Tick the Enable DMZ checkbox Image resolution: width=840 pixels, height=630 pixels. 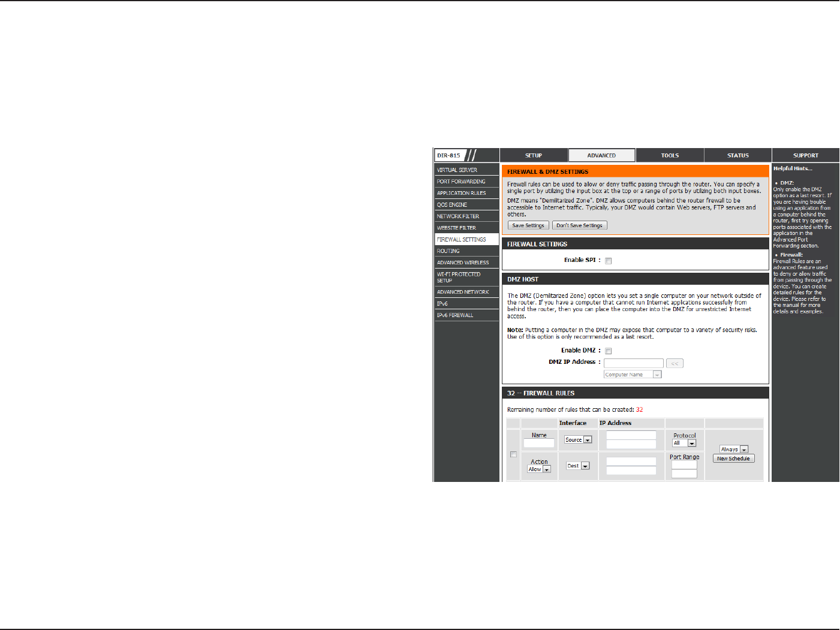608,351
